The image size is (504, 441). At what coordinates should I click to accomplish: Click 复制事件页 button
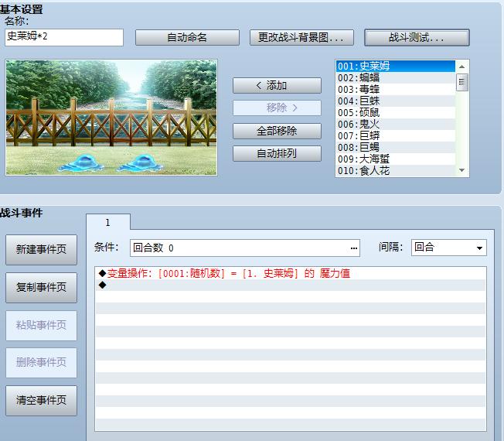pos(41,287)
